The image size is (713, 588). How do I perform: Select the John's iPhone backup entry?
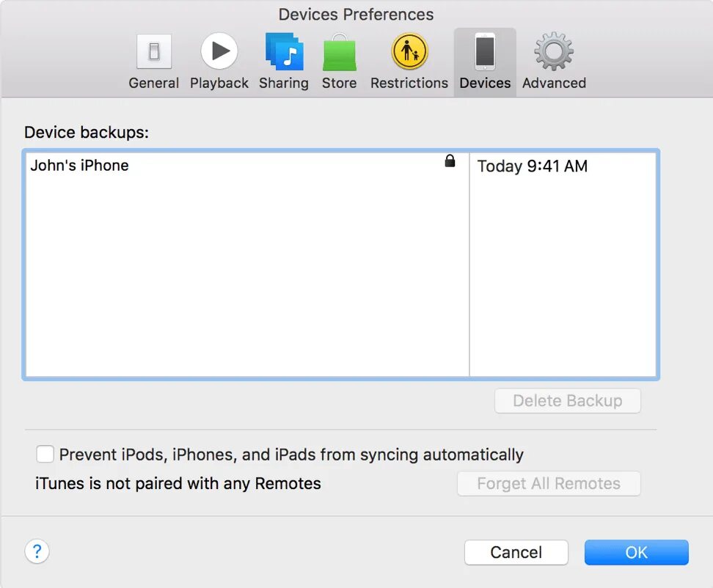pyautogui.click(x=79, y=165)
